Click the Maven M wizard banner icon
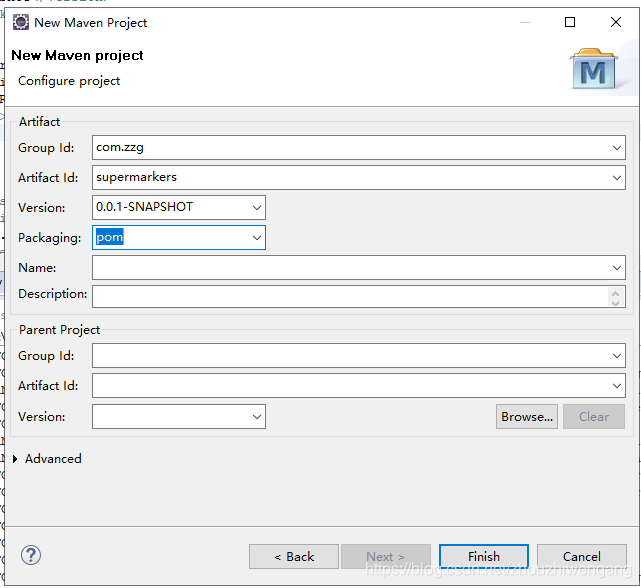Viewport: 641px width, 588px height. [x=593, y=69]
